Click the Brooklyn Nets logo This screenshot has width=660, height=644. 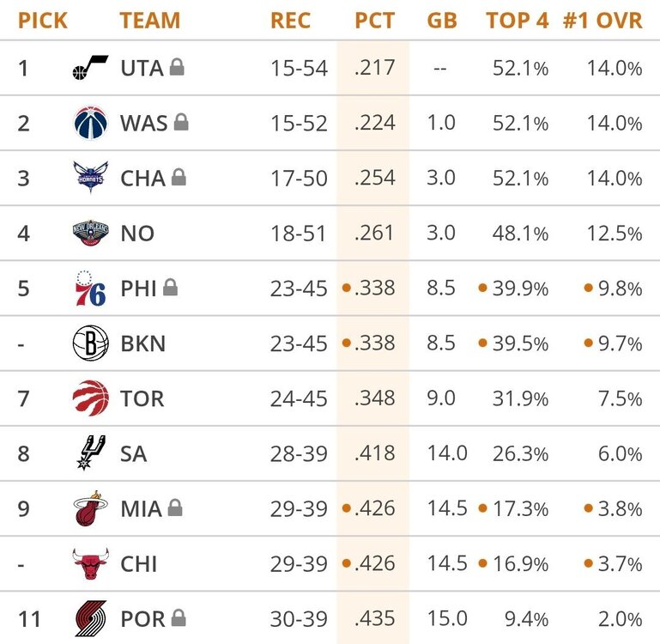[x=90, y=343]
